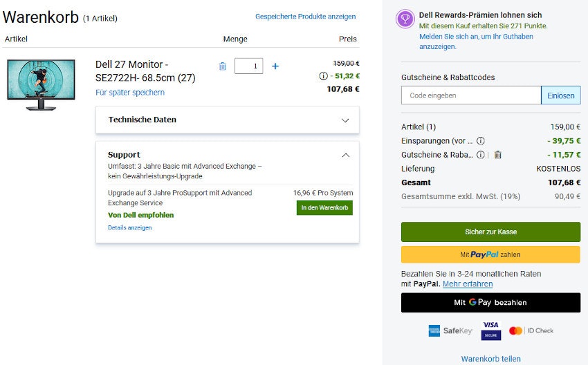Increase quantity with the plus icon

click(x=275, y=66)
